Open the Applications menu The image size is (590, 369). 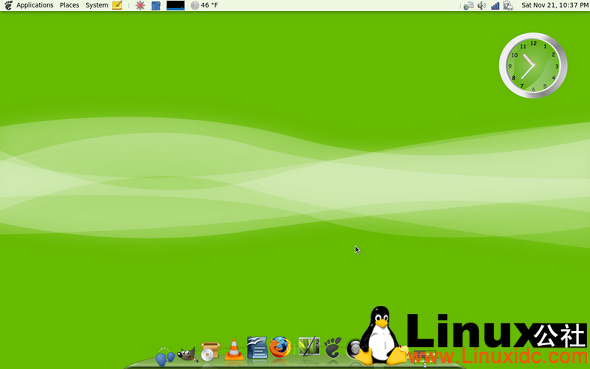pyautogui.click(x=35, y=5)
